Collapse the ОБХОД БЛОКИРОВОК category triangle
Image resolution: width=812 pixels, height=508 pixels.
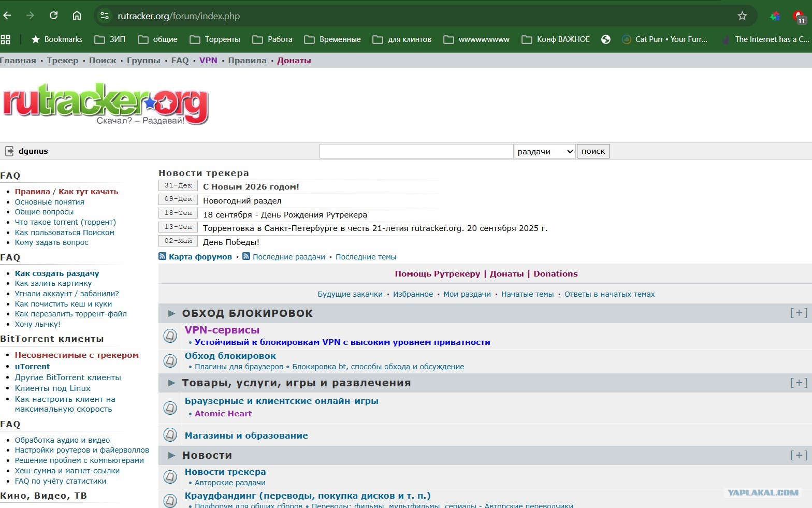[x=171, y=313]
